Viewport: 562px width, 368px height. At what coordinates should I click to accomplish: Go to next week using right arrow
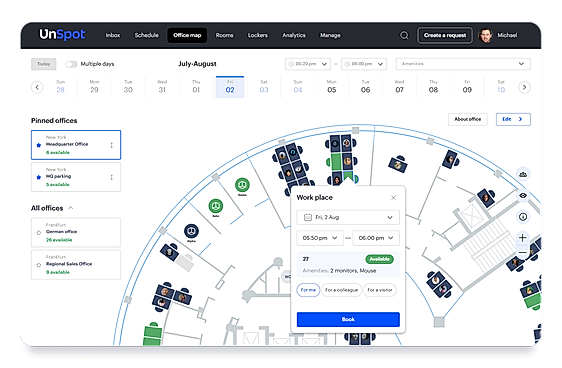524,87
